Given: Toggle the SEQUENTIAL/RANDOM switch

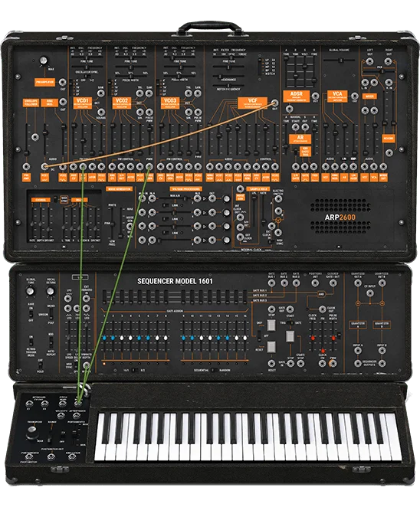Looking at the screenshot, I should [214, 370].
